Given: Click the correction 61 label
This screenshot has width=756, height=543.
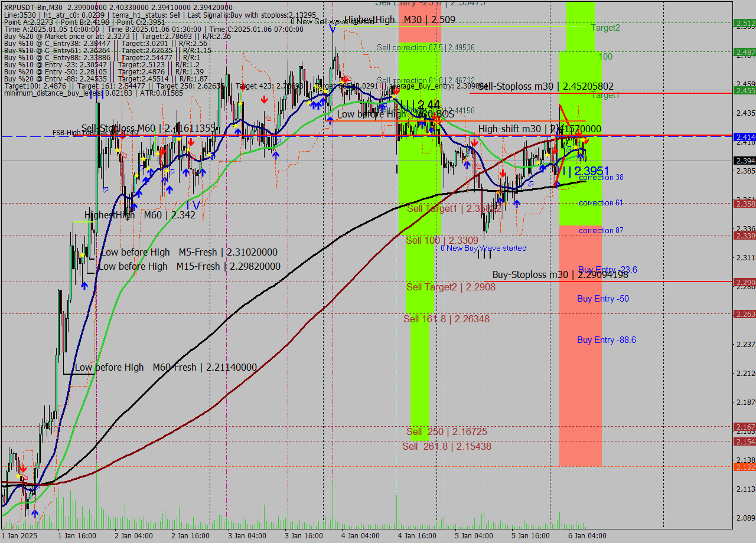Looking at the screenshot, I should click(x=601, y=202).
